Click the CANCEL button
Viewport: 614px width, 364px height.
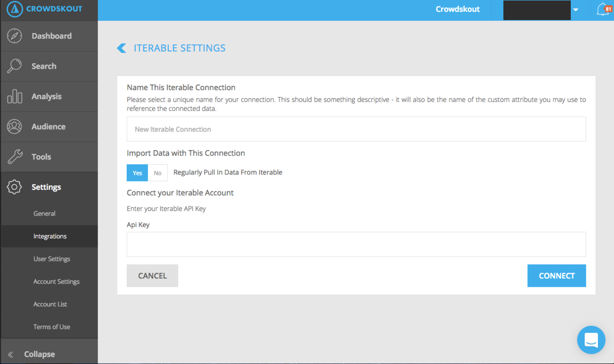click(152, 276)
